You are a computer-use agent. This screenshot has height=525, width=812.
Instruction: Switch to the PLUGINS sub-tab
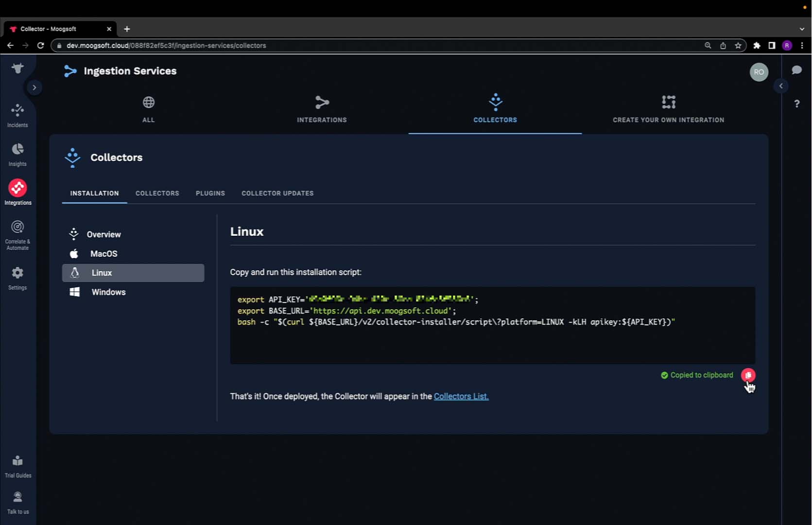[210, 193]
